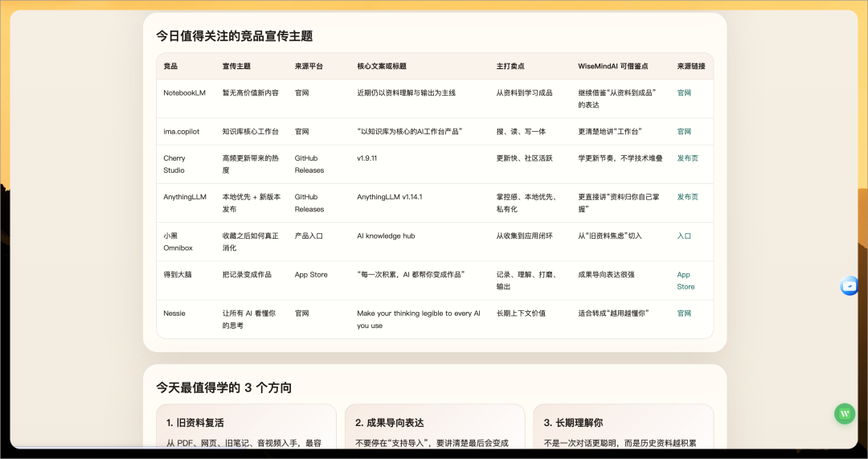Click the AI knowledge hub cell
Screen dimensions: 868x459
[386, 236]
